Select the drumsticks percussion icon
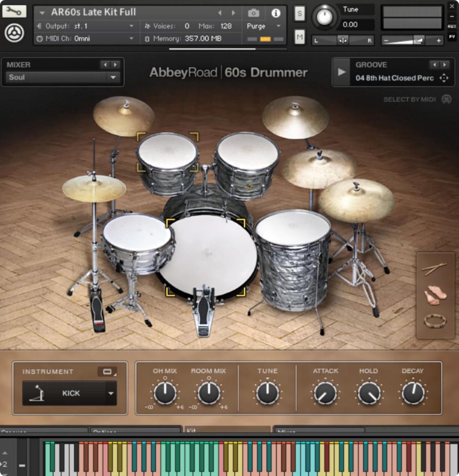 click(434, 269)
